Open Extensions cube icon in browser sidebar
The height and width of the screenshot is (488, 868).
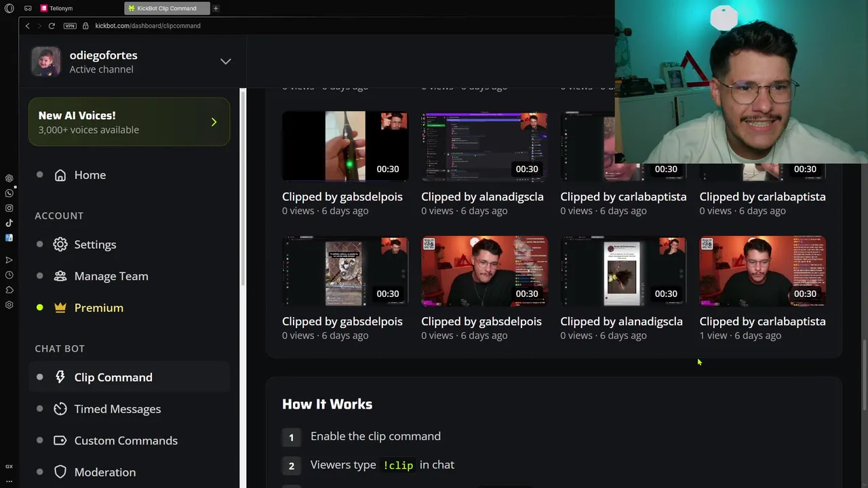(x=9, y=290)
